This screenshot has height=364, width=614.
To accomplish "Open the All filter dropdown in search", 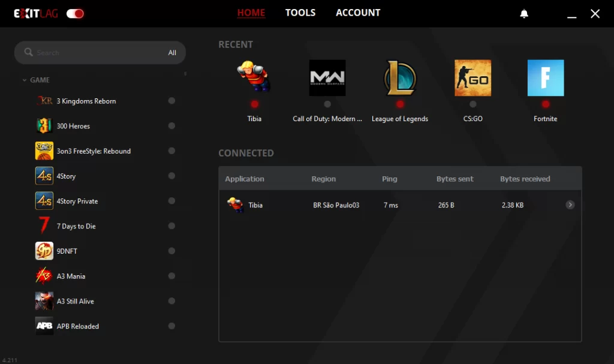I will (172, 53).
